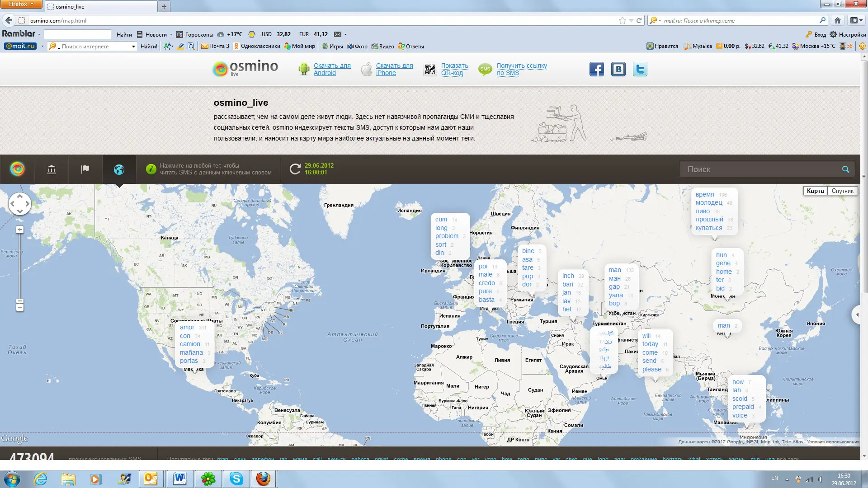The height and width of the screenshot is (488, 868).
Task: Open Internet Explorer from the taskbar
Action: click(x=41, y=479)
